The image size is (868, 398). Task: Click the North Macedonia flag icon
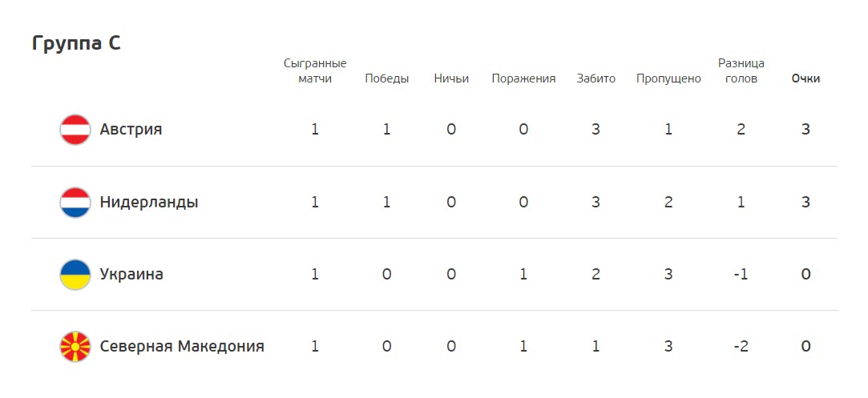coord(75,347)
